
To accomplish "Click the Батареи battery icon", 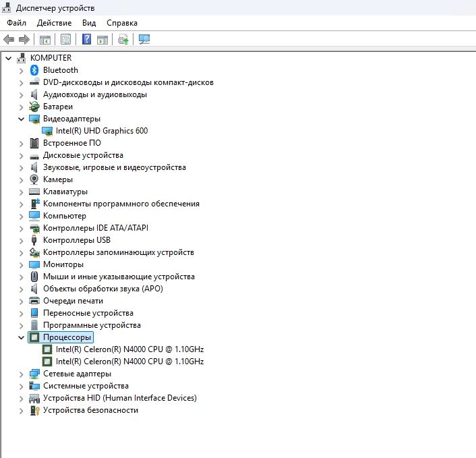I will [x=34, y=107].
